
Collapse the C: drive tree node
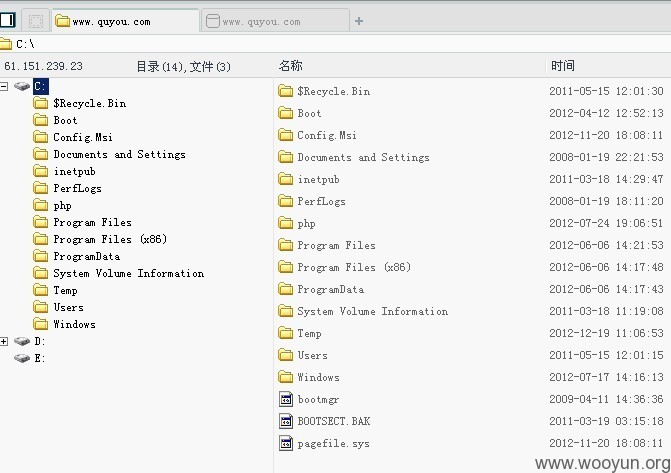pos(4,86)
